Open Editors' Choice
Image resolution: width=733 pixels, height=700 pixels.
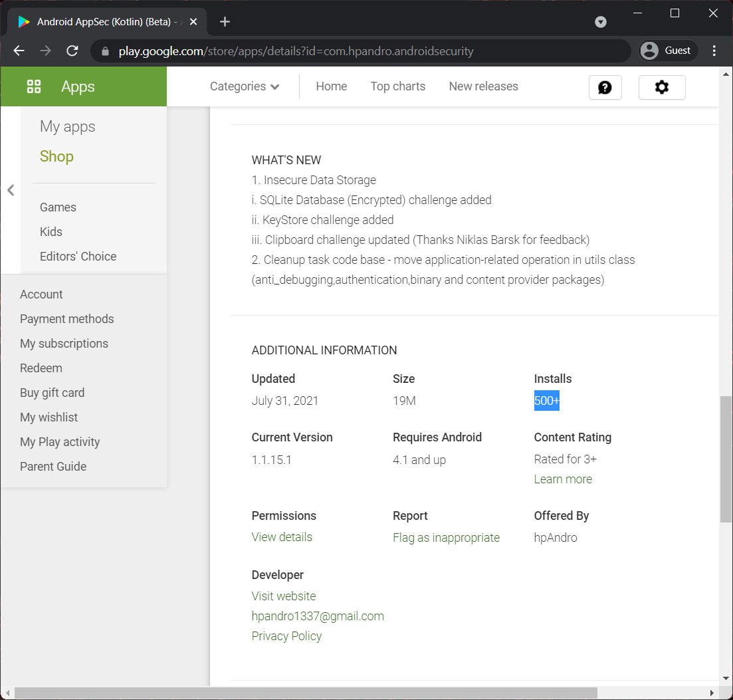coord(78,256)
